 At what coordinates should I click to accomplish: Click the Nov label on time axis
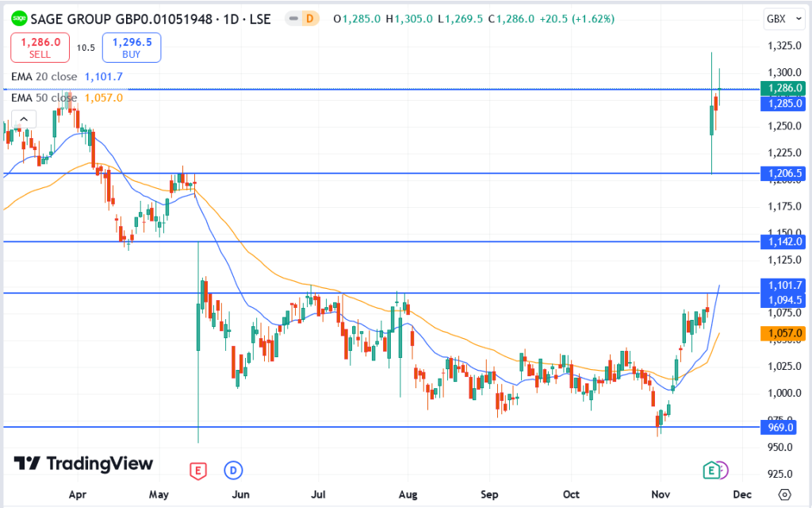pyautogui.click(x=661, y=495)
